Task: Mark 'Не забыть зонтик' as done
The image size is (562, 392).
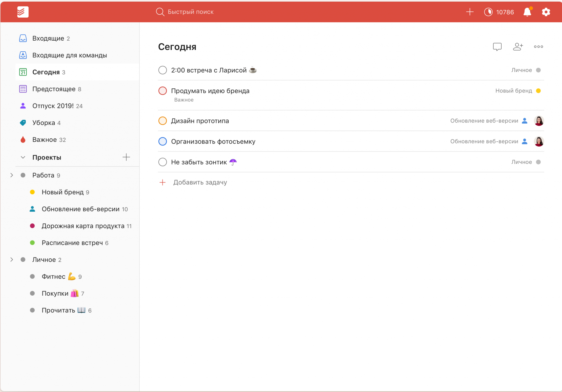Action: pos(163,162)
